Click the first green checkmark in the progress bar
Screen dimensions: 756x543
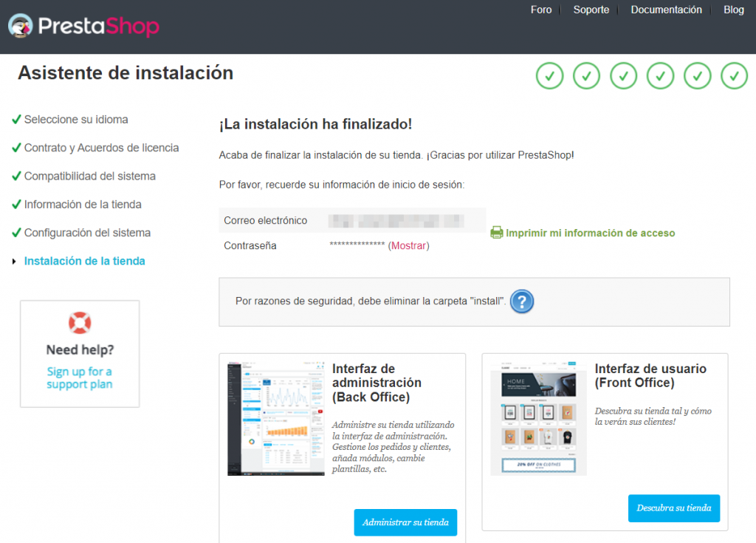tap(549, 75)
